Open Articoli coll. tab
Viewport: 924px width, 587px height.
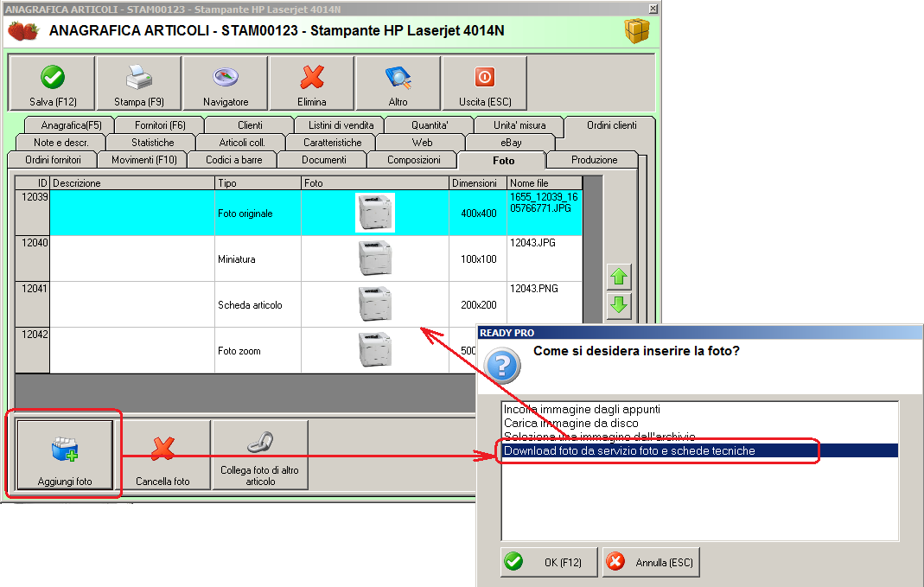(242, 142)
